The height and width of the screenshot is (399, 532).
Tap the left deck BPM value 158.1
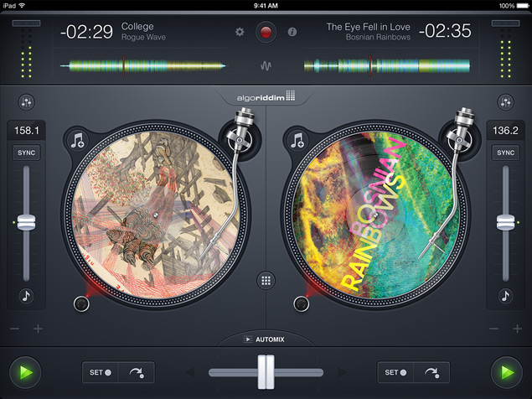tap(26, 131)
